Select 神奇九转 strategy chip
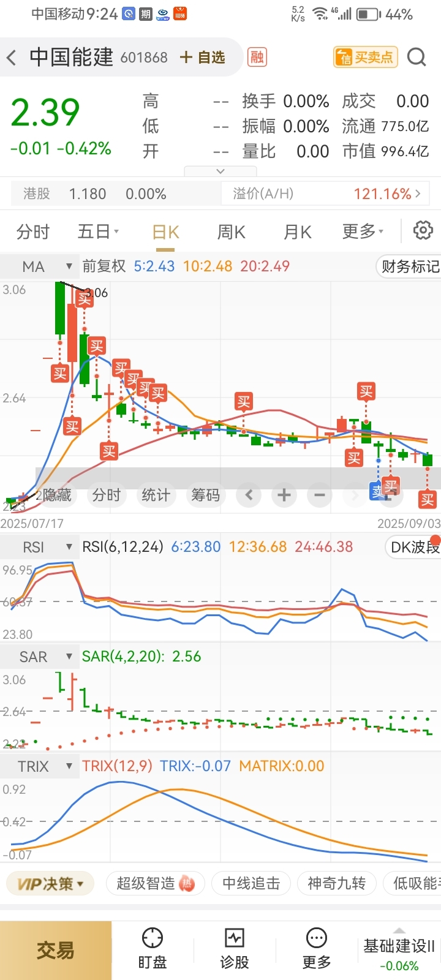441x980 pixels. (x=336, y=884)
